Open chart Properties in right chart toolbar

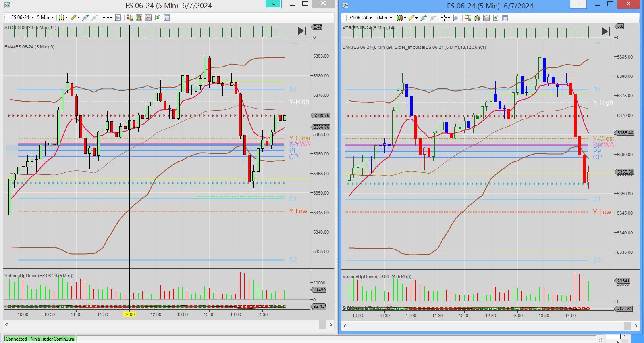[x=505, y=18]
